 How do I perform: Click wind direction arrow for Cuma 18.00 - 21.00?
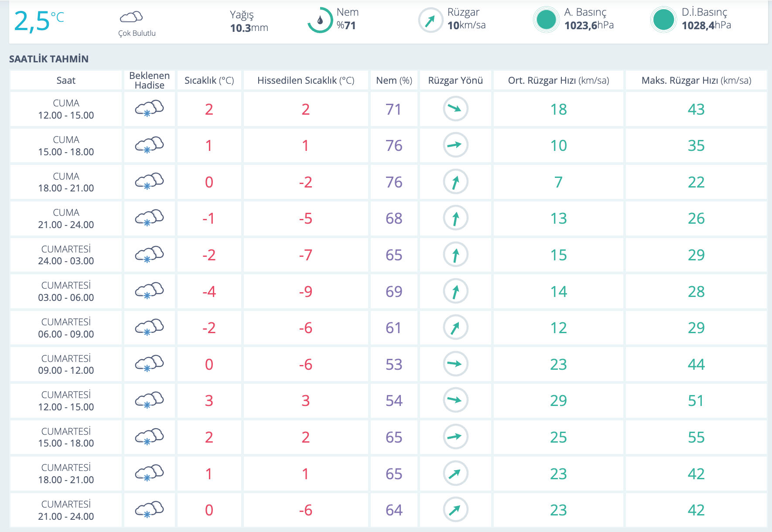(455, 182)
